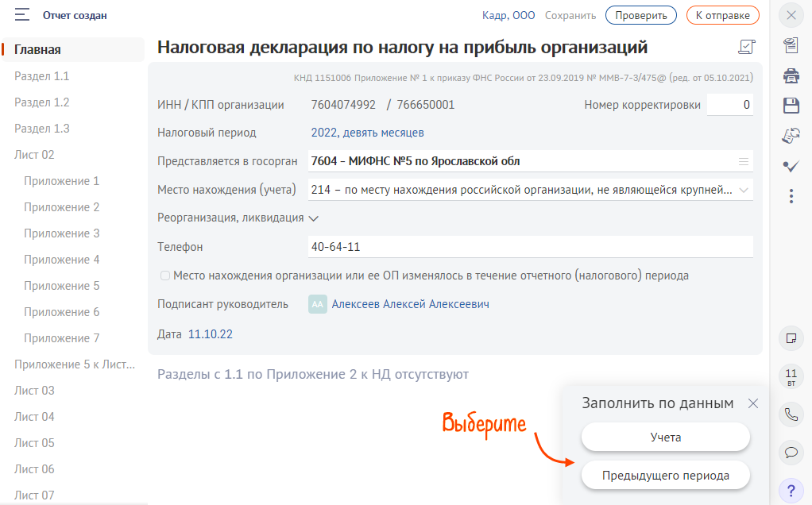Viewport: 812px width, 505px height.
Task: Open the three-dot more options menu
Action: click(791, 195)
